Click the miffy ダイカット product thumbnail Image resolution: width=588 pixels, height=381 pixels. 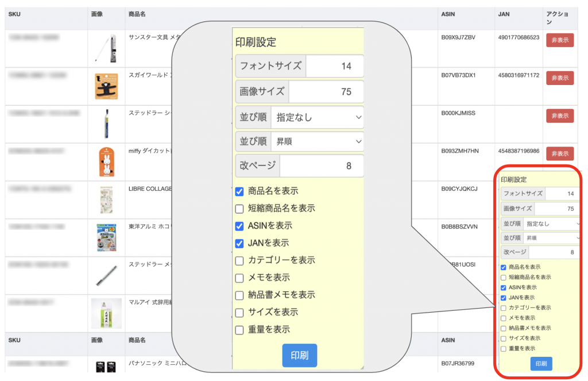pyautogui.click(x=106, y=162)
